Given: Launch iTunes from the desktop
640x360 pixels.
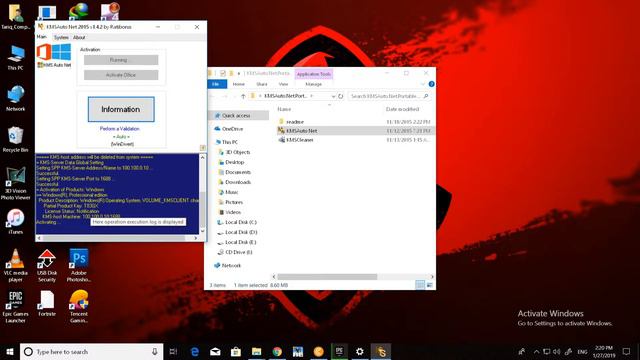Looking at the screenshot, I should point(15,221).
